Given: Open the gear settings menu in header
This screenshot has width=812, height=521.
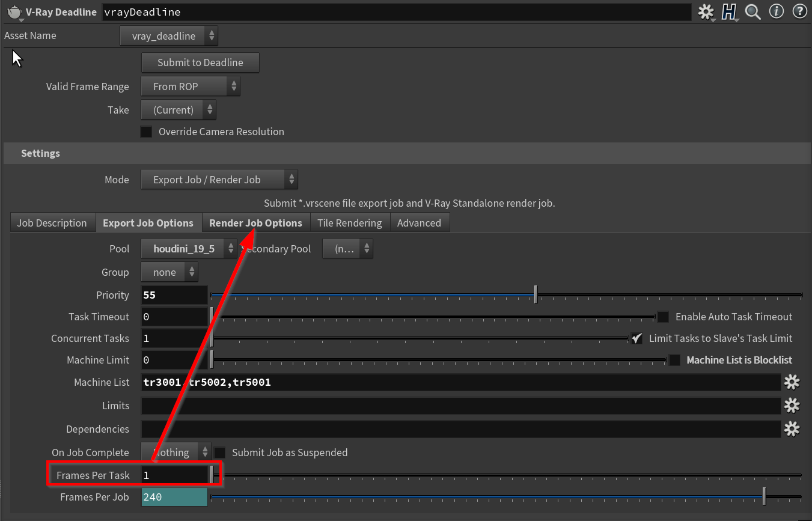Looking at the screenshot, I should (x=706, y=12).
